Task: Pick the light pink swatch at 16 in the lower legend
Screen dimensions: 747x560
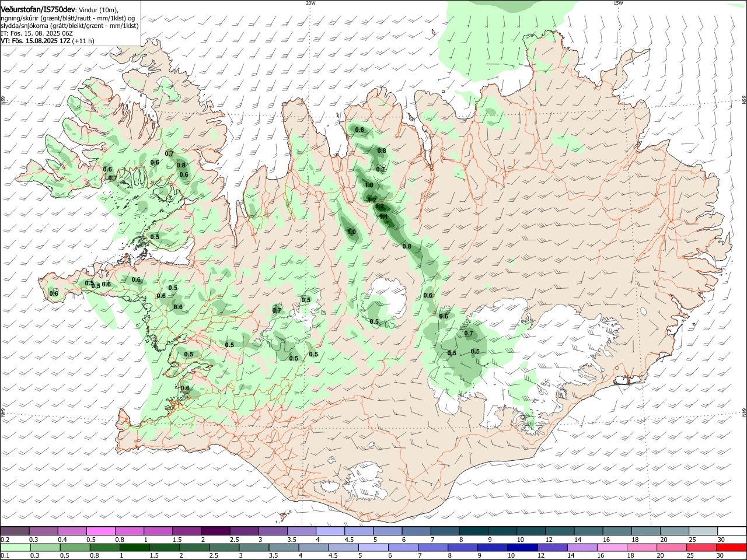Action: pyautogui.click(x=612, y=548)
